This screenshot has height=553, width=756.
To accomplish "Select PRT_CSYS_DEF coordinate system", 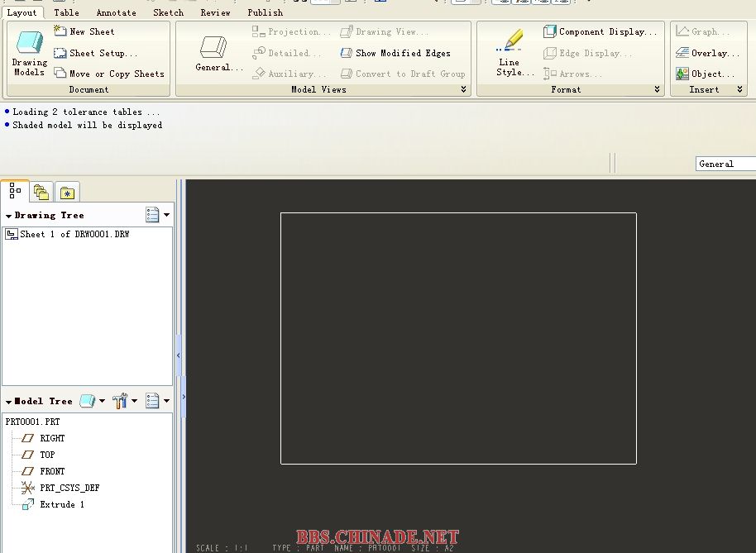I will pos(60,488).
